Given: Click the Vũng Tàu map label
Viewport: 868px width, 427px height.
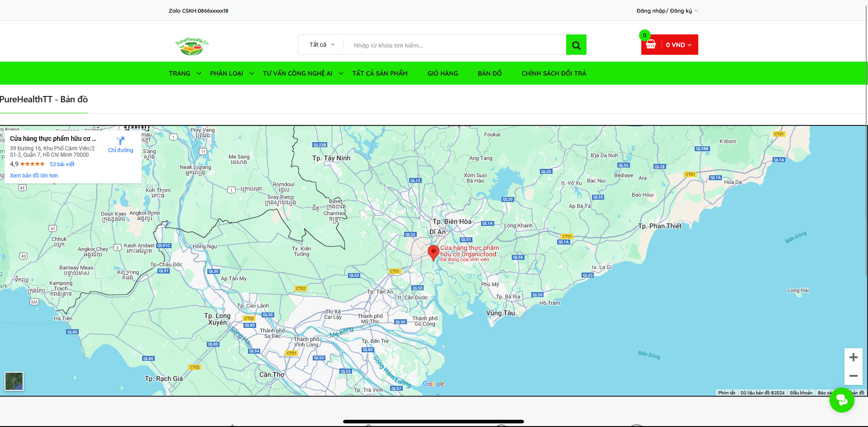Looking at the screenshot, I should [x=501, y=313].
